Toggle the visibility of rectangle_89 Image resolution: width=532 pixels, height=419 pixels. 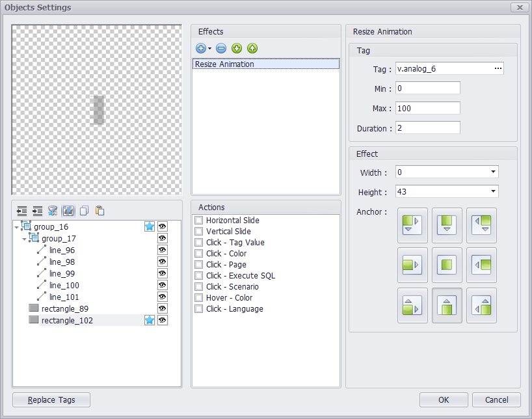click(x=162, y=308)
